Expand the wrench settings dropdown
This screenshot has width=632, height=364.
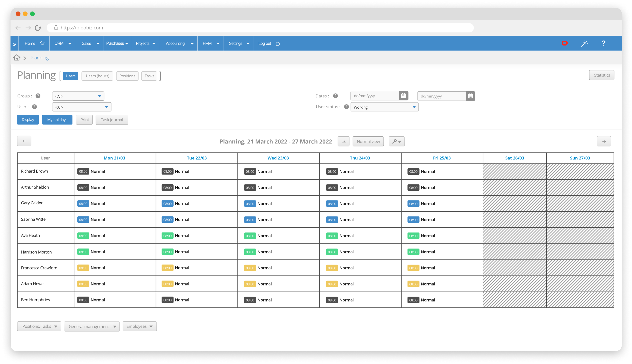[396, 142]
